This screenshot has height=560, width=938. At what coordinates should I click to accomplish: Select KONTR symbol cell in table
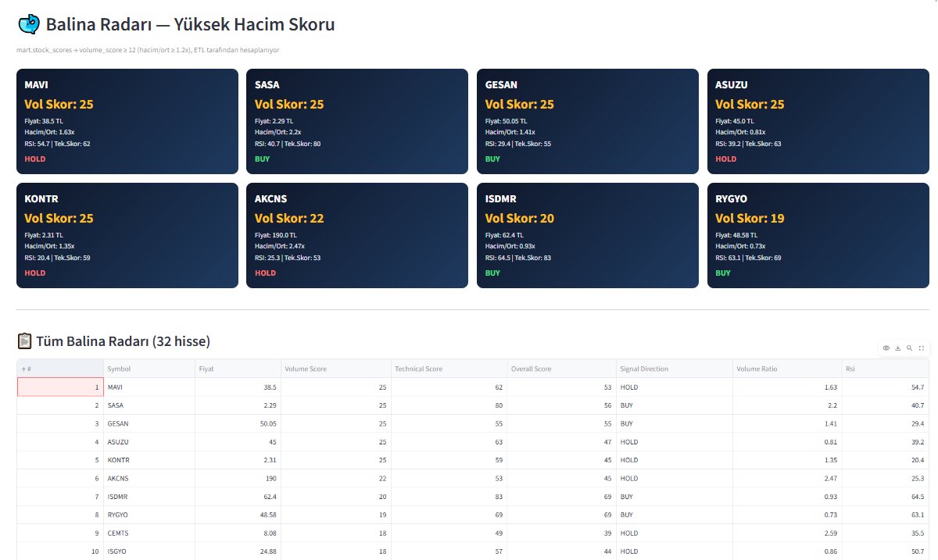click(x=149, y=460)
